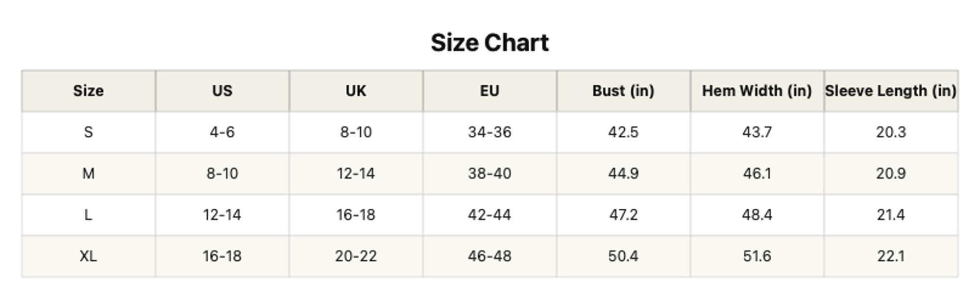
Task: Select the UK 20-22 cell
Action: (356, 256)
